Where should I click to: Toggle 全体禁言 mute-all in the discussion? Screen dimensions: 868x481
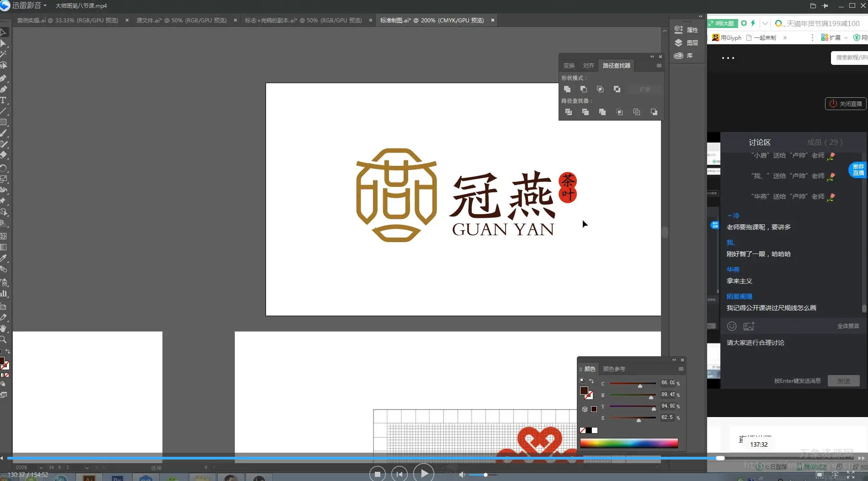(848, 326)
